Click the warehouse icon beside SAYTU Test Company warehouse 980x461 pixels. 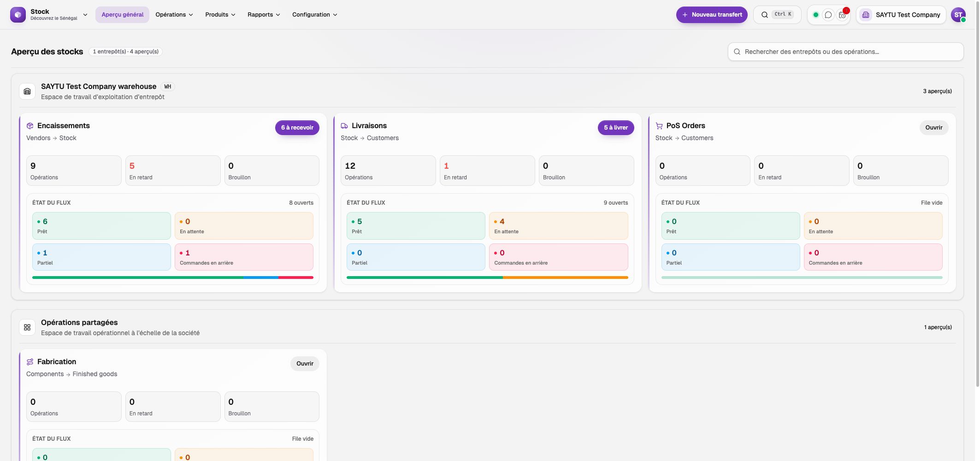tap(27, 91)
